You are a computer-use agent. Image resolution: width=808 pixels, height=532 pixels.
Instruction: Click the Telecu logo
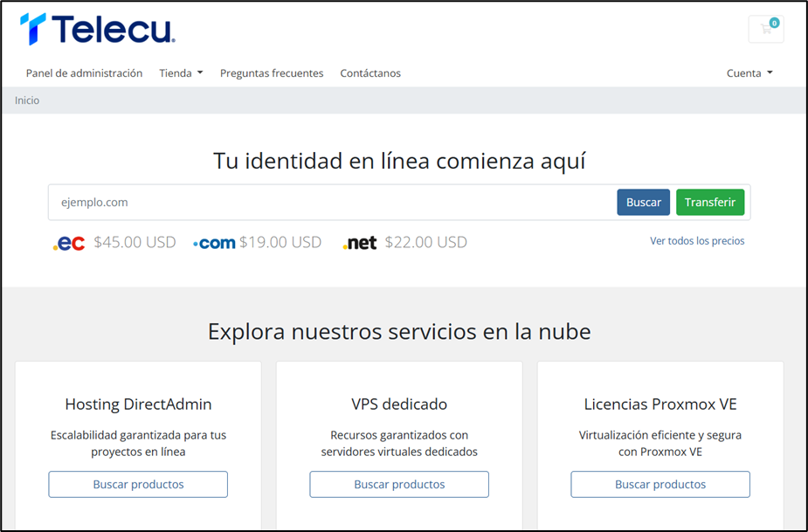click(x=97, y=29)
